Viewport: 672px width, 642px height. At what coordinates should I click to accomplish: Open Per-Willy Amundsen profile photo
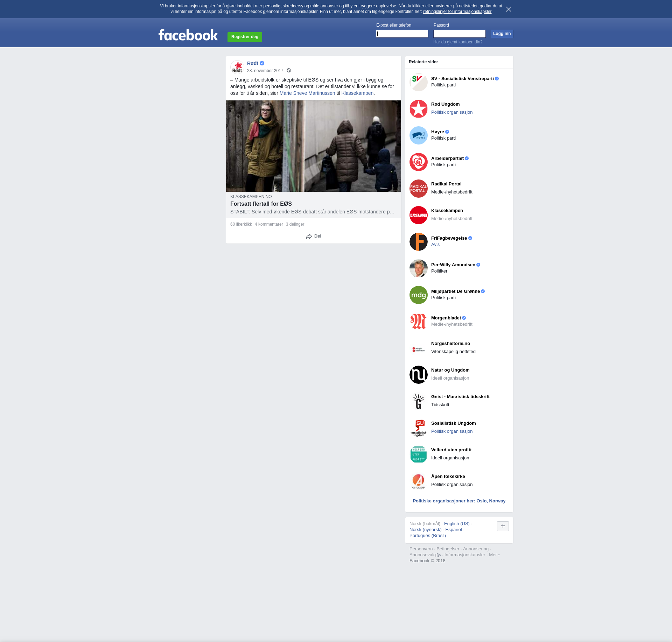pos(419,268)
